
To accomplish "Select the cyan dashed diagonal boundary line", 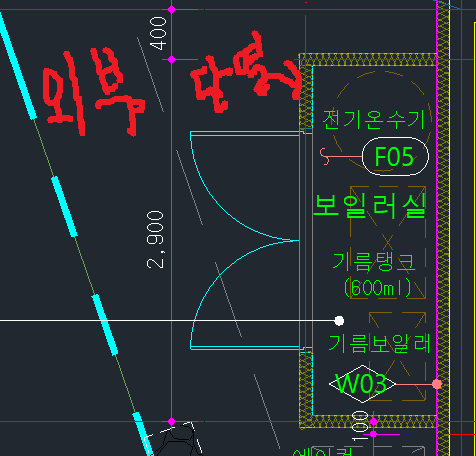I will click(x=74, y=230).
